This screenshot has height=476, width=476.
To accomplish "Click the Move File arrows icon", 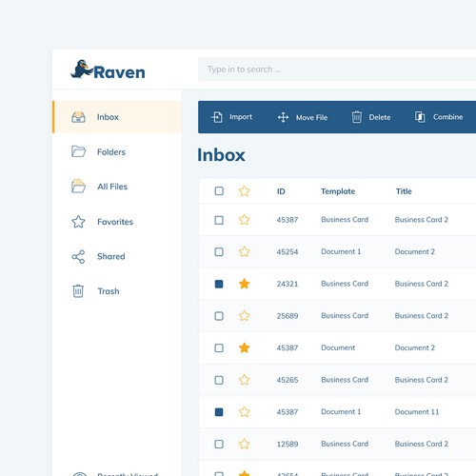I will click(x=283, y=117).
